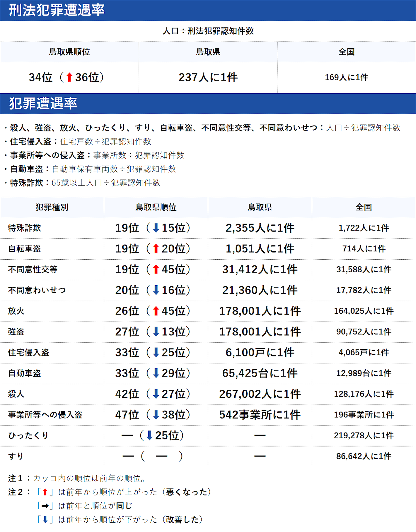
Task: Click the 住宅侵入盗 formula line
Action: coord(78,142)
